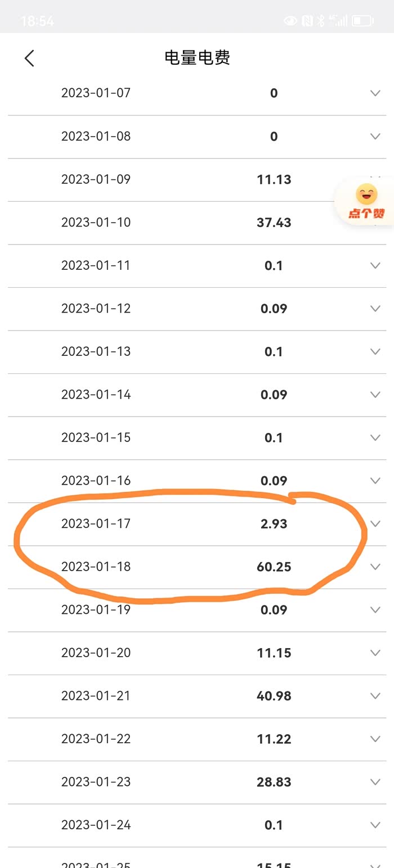This screenshot has height=868, width=394.
Task: Tap the Bluetooth icon in status bar
Action: pos(320,21)
